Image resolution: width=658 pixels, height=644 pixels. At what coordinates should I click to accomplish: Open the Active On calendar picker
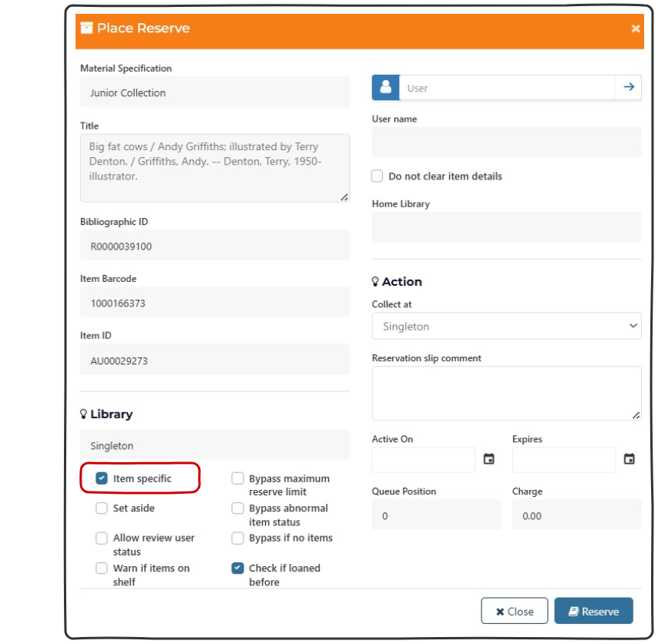(x=488, y=459)
